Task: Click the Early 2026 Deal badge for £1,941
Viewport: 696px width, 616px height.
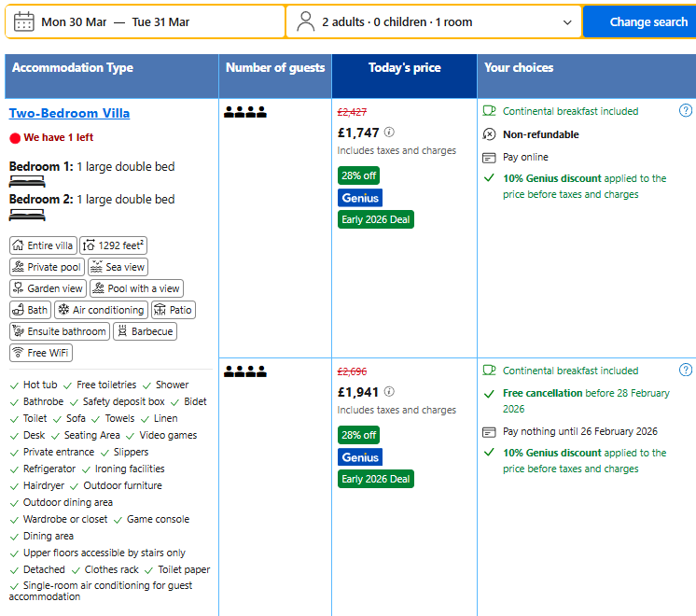Action: coord(375,479)
